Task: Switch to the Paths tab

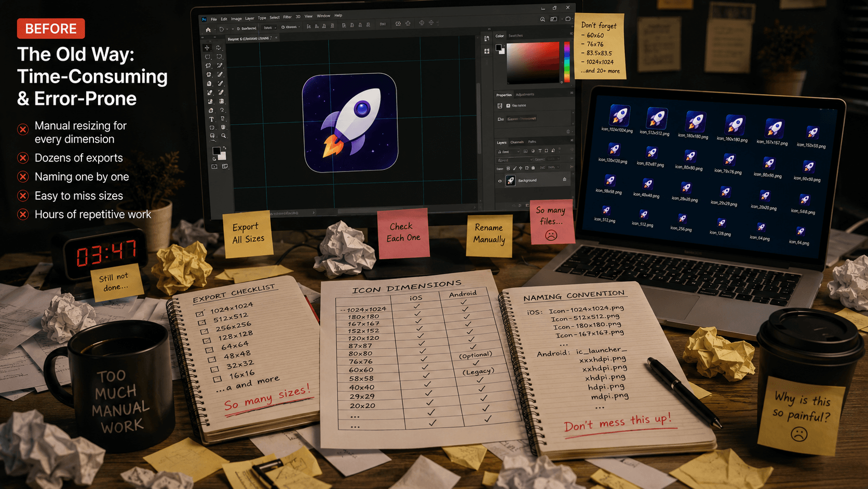Action: [x=532, y=142]
